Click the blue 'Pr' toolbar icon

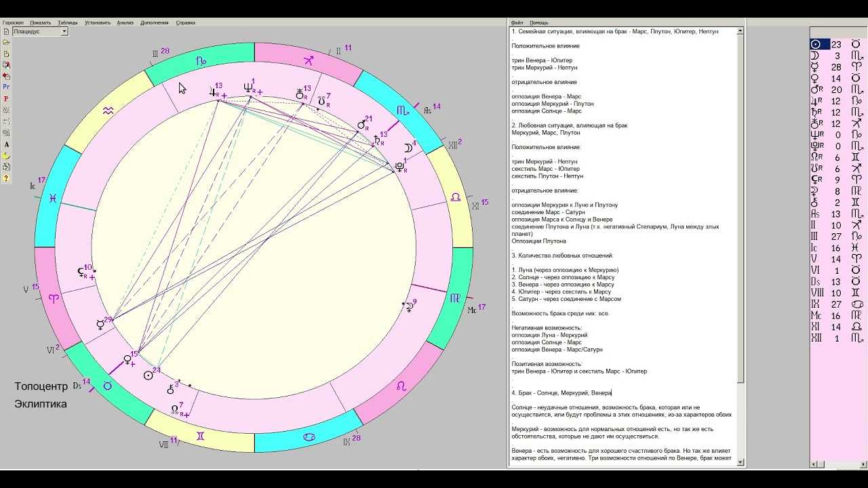pos(6,87)
